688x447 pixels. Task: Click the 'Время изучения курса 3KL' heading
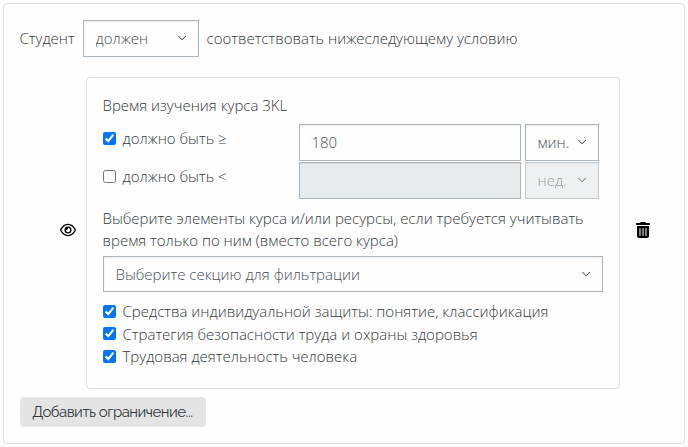coord(195,106)
